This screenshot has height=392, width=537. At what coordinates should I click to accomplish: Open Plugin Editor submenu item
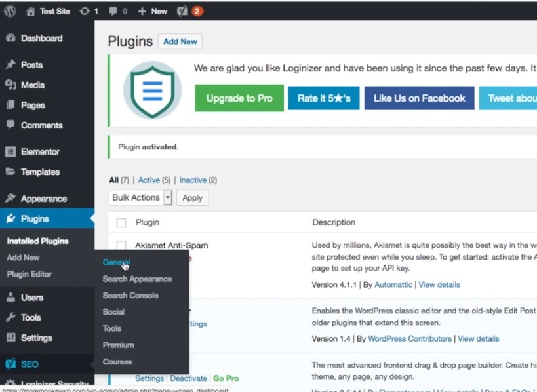click(30, 274)
